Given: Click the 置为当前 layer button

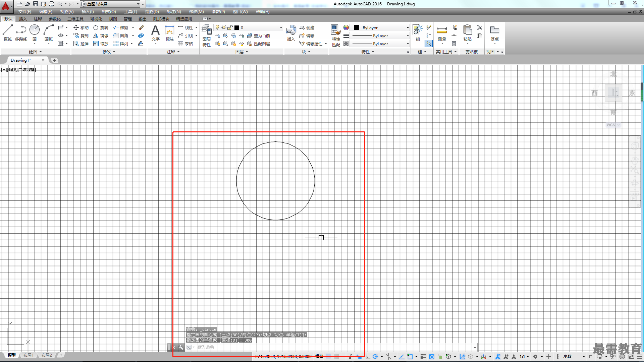Looking at the screenshot, I should click(x=259, y=36).
